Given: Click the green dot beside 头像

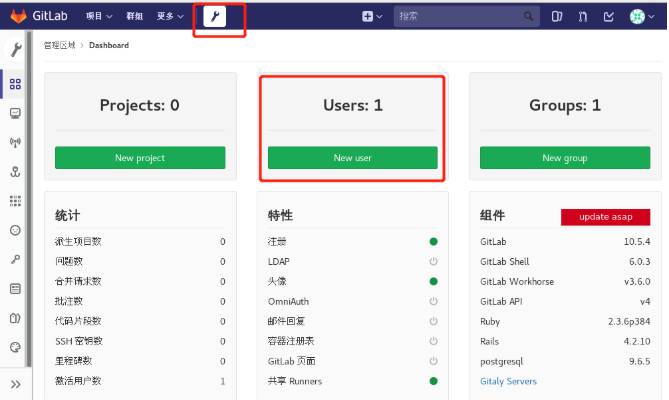Looking at the screenshot, I should tap(433, 281).
